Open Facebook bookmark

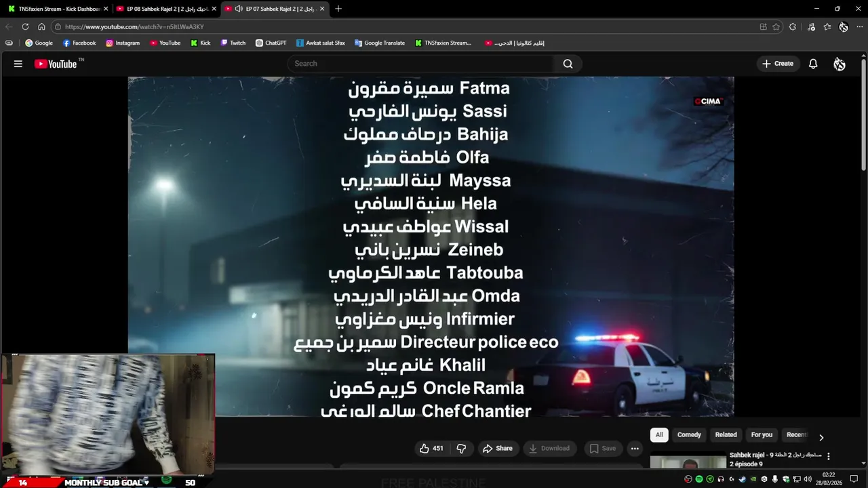tap(79, 43)
